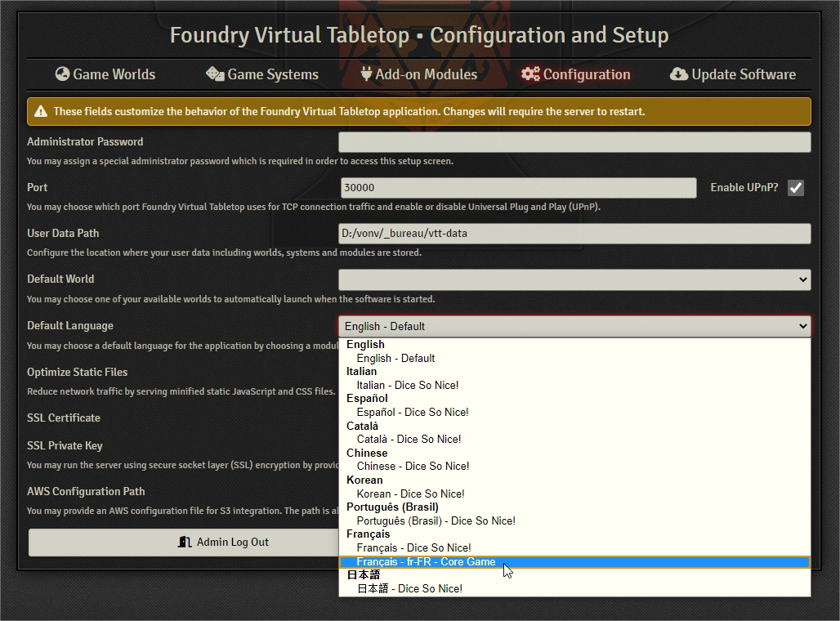Screen dimensions: 840x621
Task: Open the Update Software tab
Action: pyautogui.click(x=732, y=74)
